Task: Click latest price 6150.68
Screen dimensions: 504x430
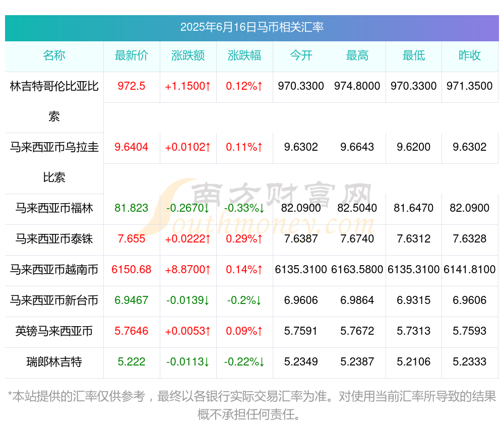Action: [x=132, y=270]
